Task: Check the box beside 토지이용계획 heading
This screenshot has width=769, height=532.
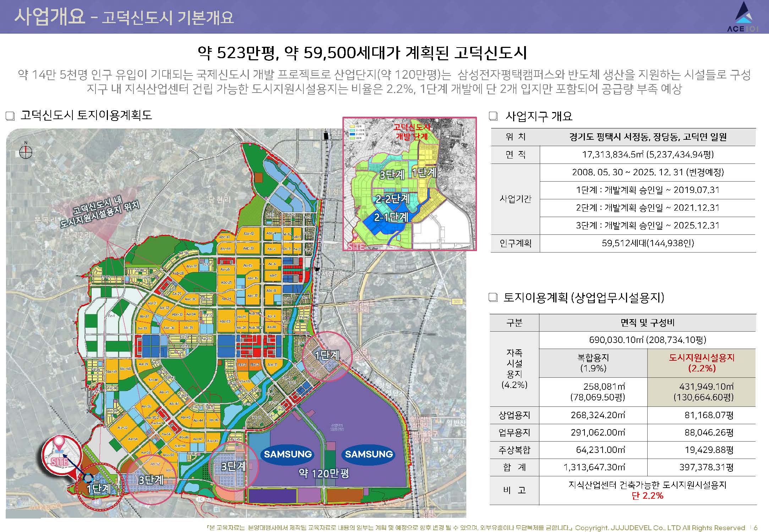Action: (x=493, y=297)
